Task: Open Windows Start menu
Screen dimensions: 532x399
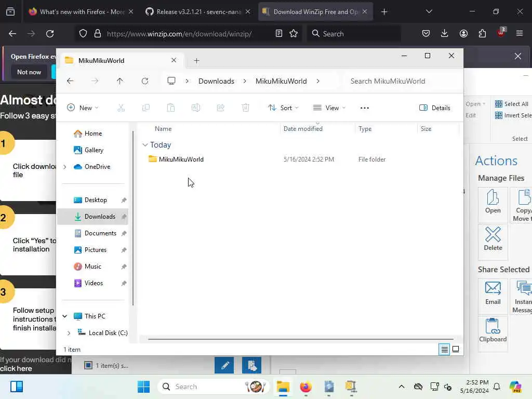Action: point(143,387)
